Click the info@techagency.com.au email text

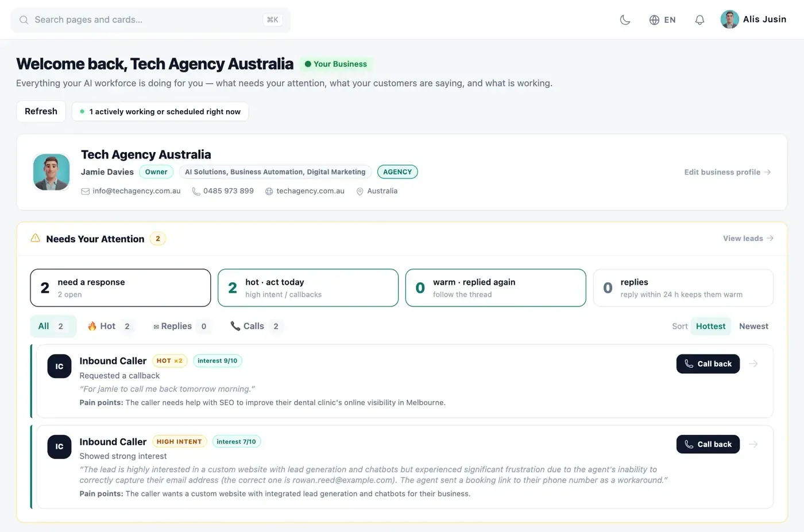[137, 191]
